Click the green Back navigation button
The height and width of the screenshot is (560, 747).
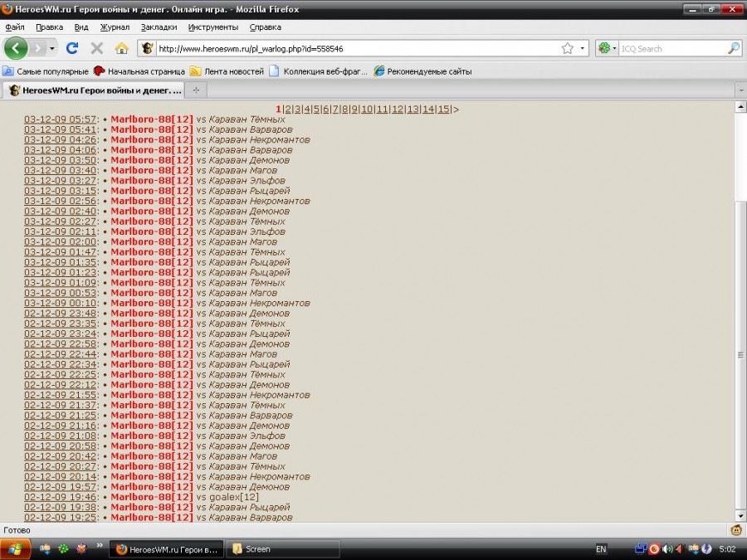tap(16, 48)
